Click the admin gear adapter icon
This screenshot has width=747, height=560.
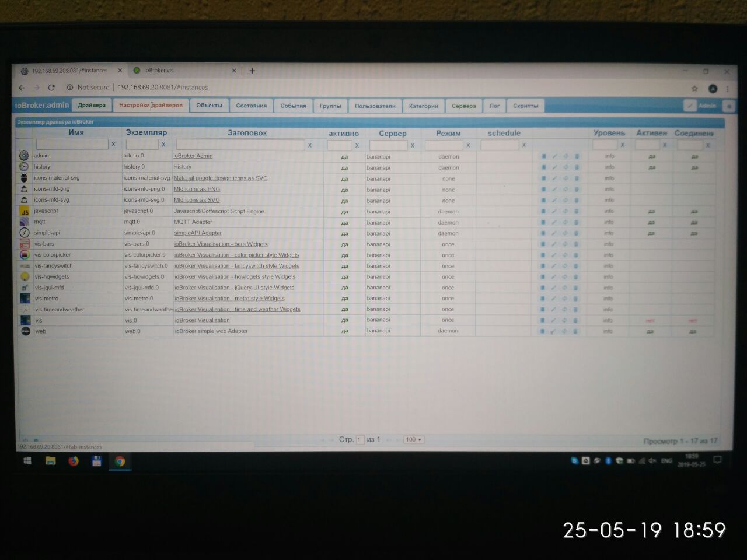coord(24,156)
